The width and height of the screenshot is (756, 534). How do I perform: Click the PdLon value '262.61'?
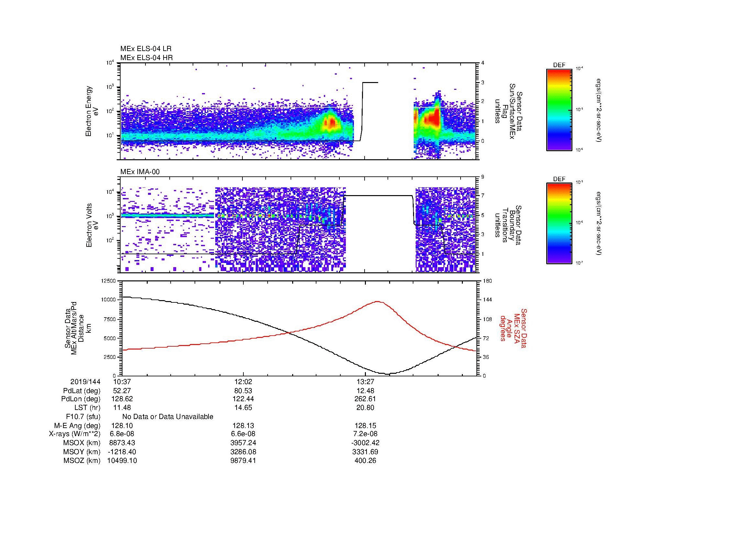366,399
